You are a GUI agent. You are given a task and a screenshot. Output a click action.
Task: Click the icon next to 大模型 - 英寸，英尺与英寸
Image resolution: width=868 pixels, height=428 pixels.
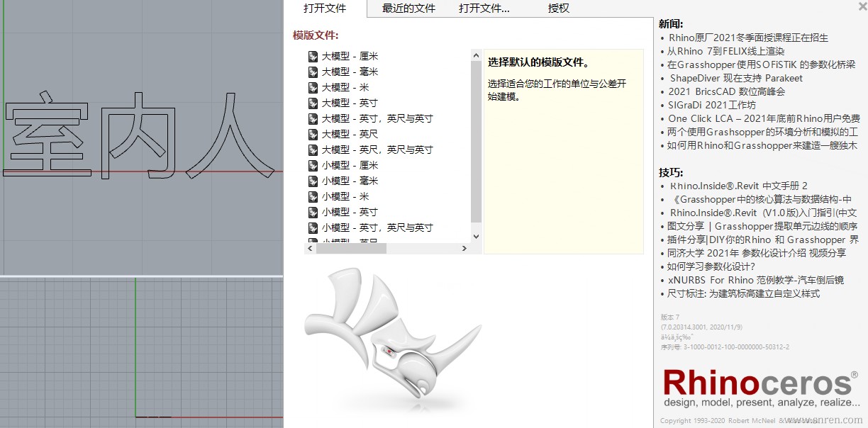tap(313, 118)
